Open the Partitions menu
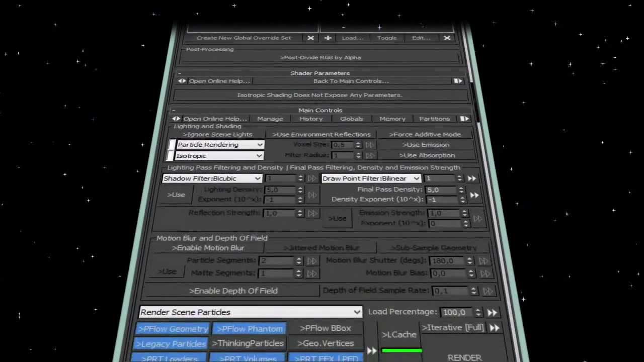 point(434,119)
